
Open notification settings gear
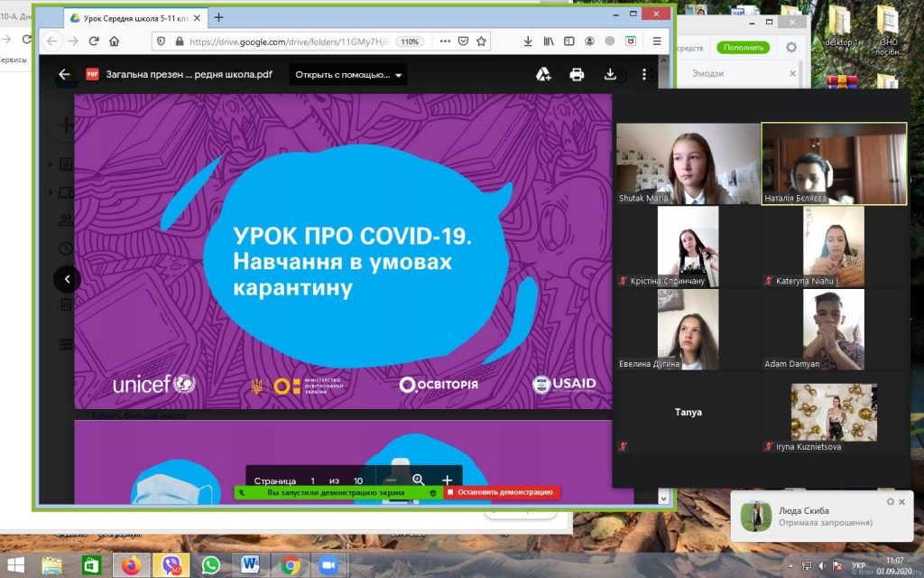(x=891, y=502)
